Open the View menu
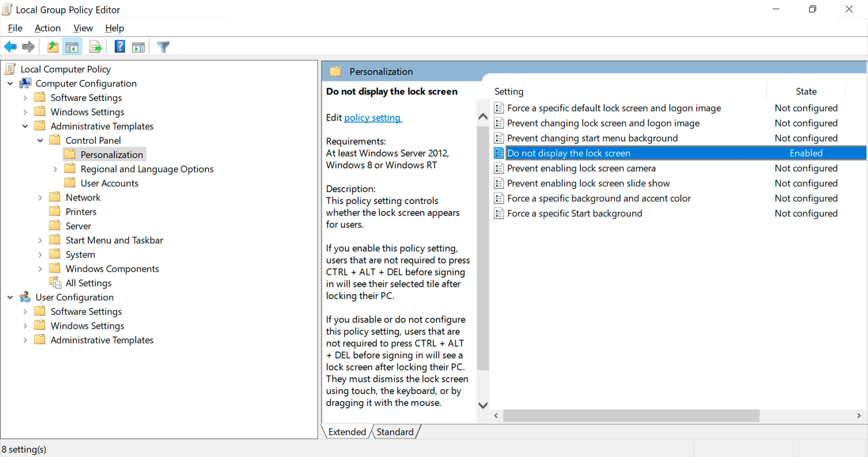Screen dimensions: 868x457 [x=83, y=28]
